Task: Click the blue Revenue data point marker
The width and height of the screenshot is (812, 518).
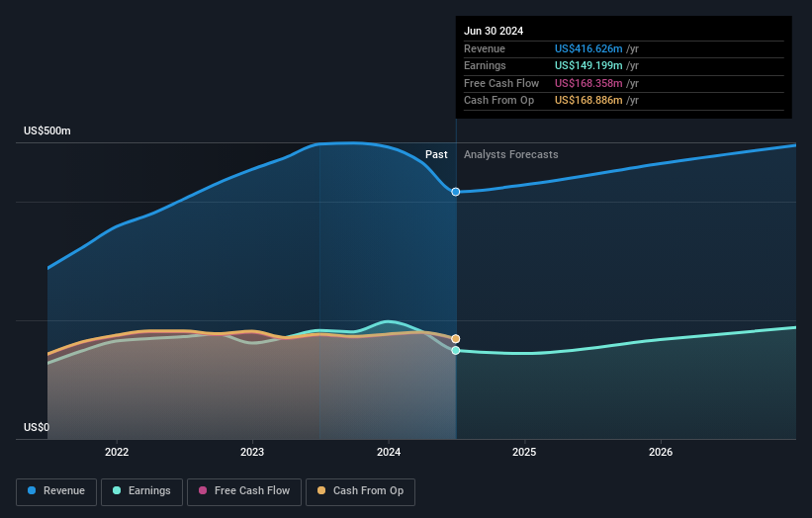Action: pyautogui.click(x=456, y=192)
